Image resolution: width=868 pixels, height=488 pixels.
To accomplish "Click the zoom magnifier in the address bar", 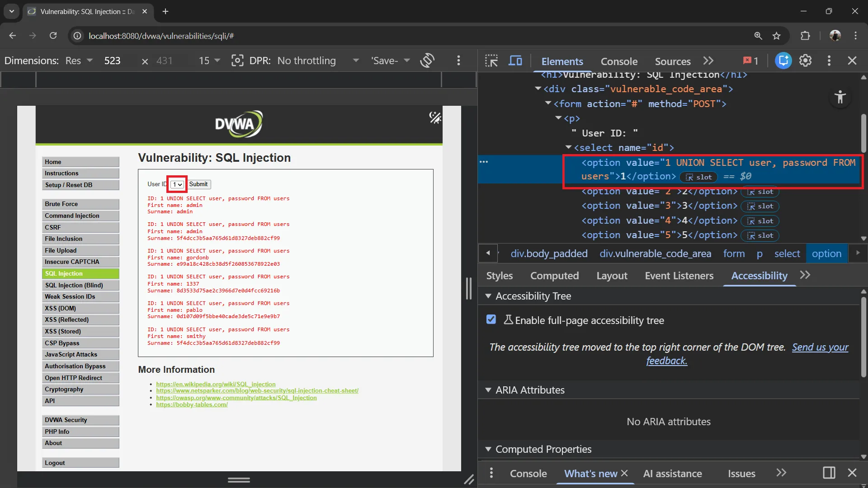I will (x=759, y=36).
